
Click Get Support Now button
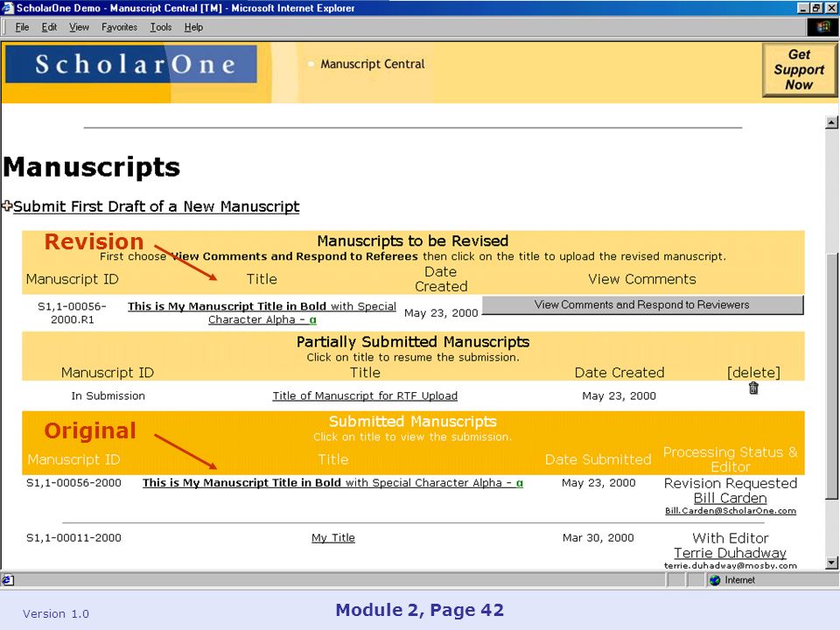point(799,70)
